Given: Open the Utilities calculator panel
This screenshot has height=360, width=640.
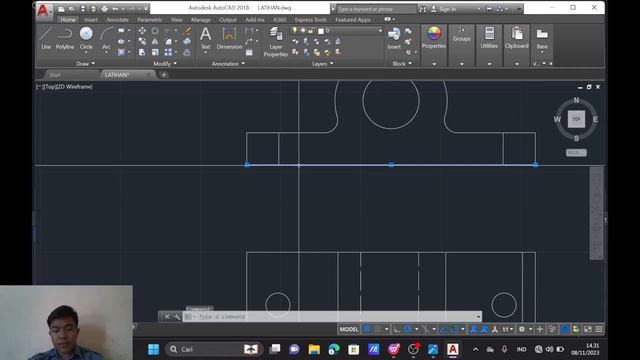Looking at the screenshot, I should [x=489, y=37].
